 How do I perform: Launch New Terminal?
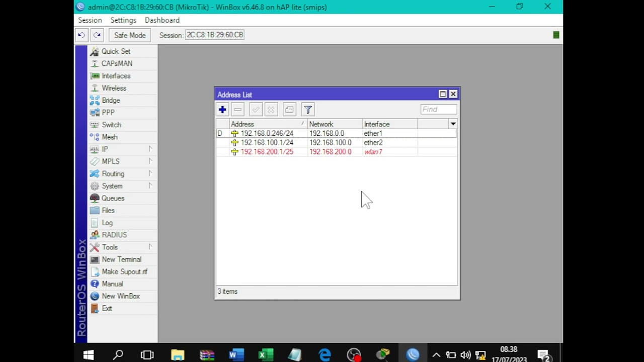coord(121,259)
